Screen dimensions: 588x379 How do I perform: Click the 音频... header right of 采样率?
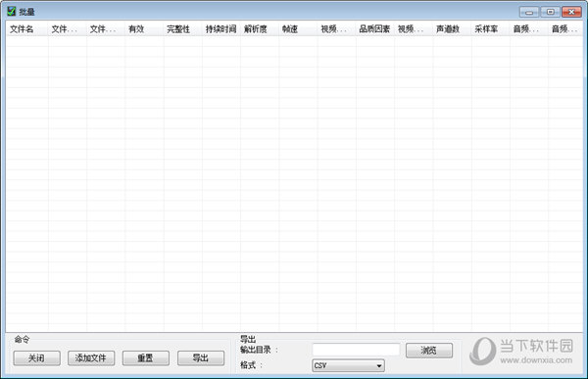point(529,28)
